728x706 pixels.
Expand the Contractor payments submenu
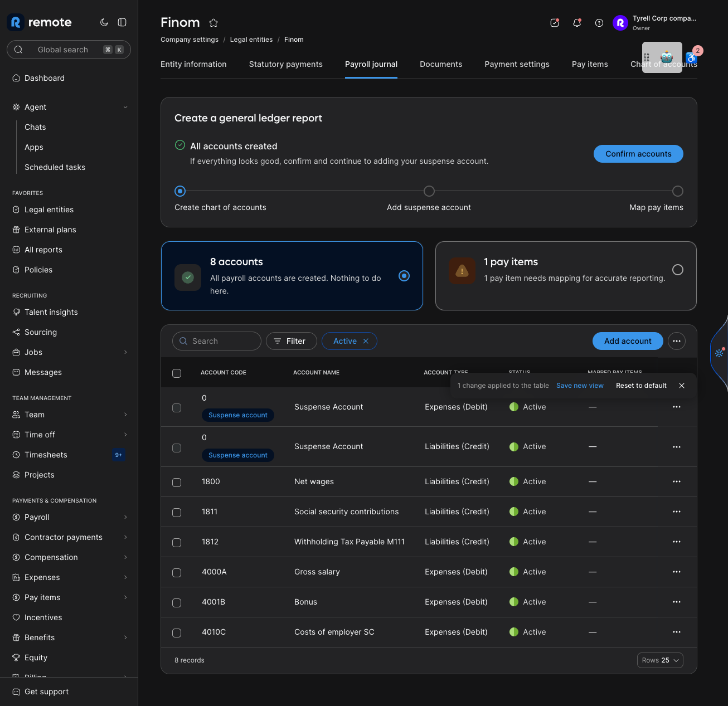pyautogui.click(x=125, y=537)
